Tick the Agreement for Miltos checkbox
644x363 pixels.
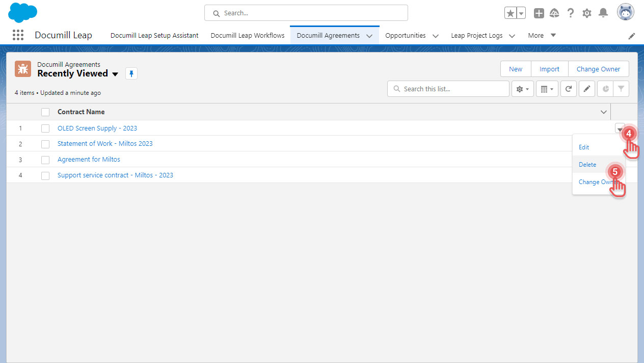coord(45,160)
